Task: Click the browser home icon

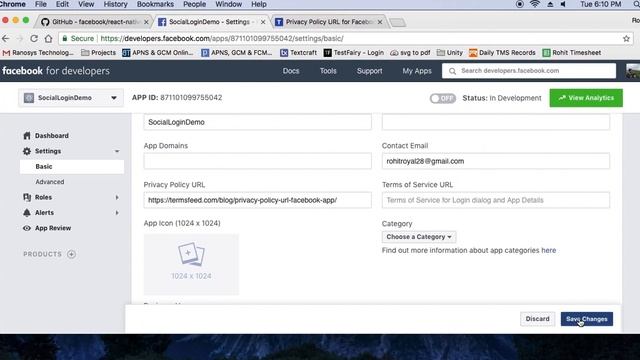Action: pyautogui.click(x=49, y=38)
